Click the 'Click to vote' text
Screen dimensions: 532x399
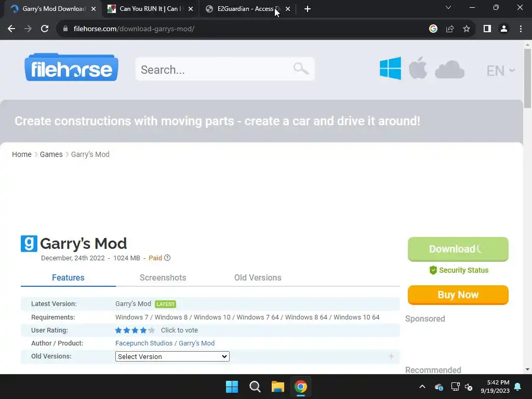point(179,330)
